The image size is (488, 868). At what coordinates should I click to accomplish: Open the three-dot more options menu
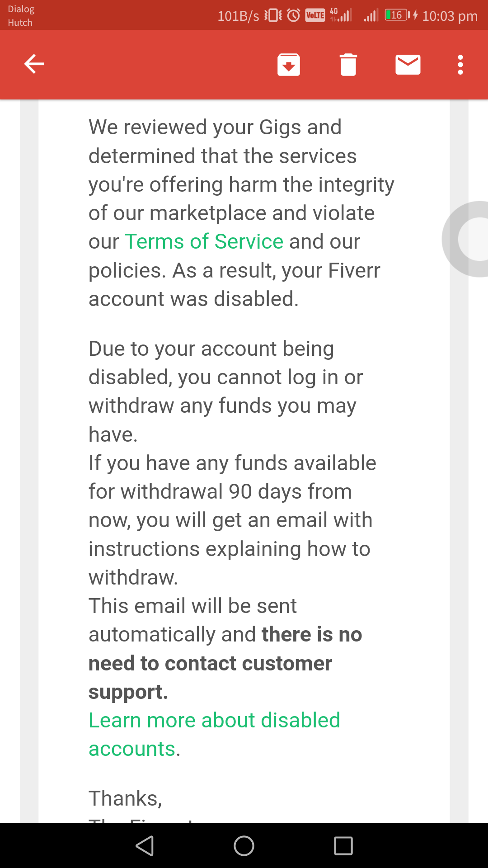(460, 64)
